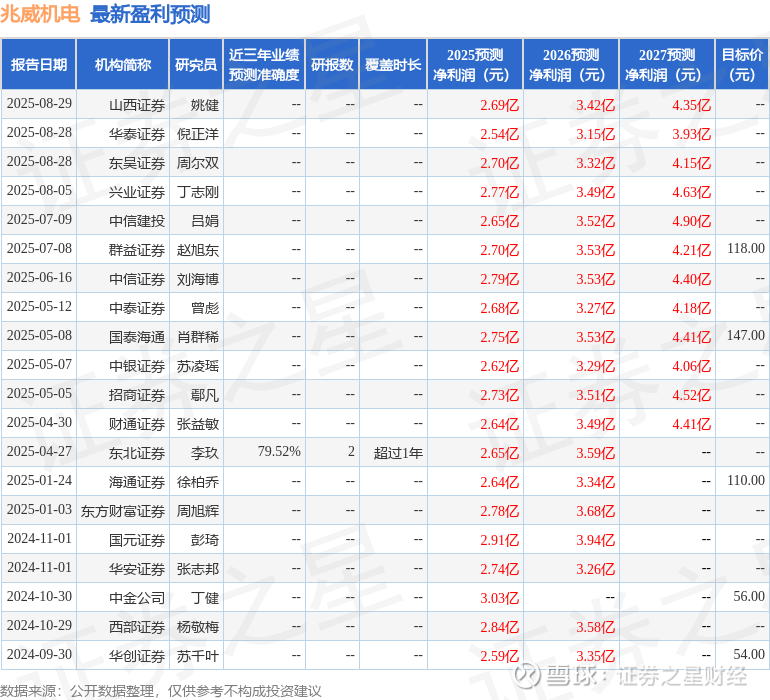Screen dimensions: 770x700
Task: Select the 2025-05-12 date cell
Action: (x=39, y=307)
